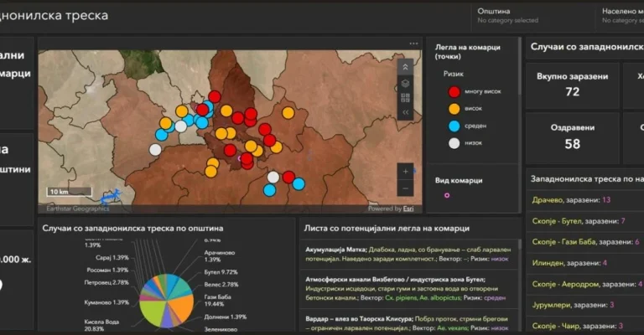Collapse the map toolbar with the double left arrows
The height and width of the screenshot is (335, 644).
(x=405, y=112)
